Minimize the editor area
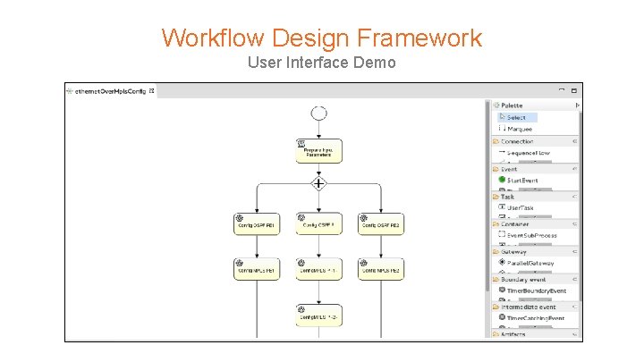 (x=562, y=90)
